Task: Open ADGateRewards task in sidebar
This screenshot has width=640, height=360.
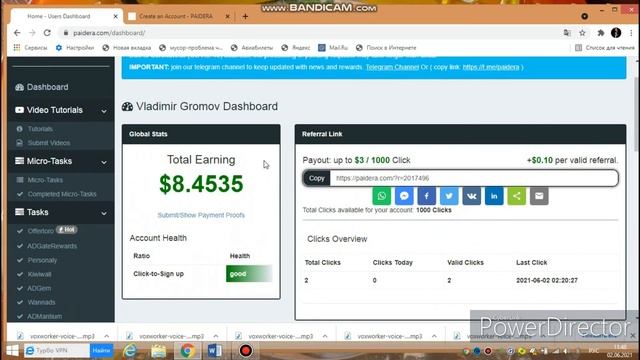Action: pos(52,246)
